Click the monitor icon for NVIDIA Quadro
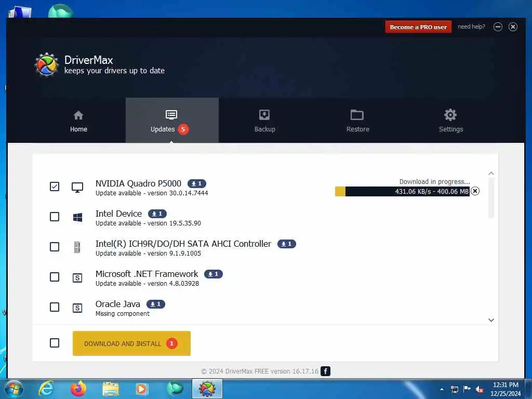Image resolution: width=532 pixels, height=399 pixels. coord(77,187)
